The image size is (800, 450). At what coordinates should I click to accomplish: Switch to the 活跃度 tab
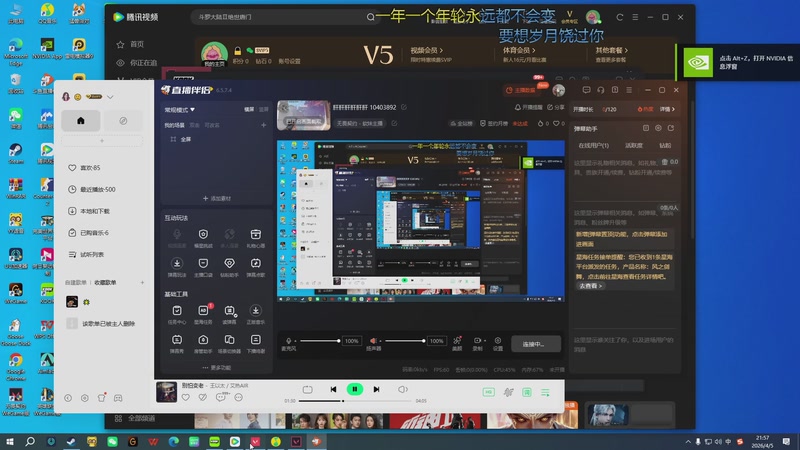click(x=634, y=145)
